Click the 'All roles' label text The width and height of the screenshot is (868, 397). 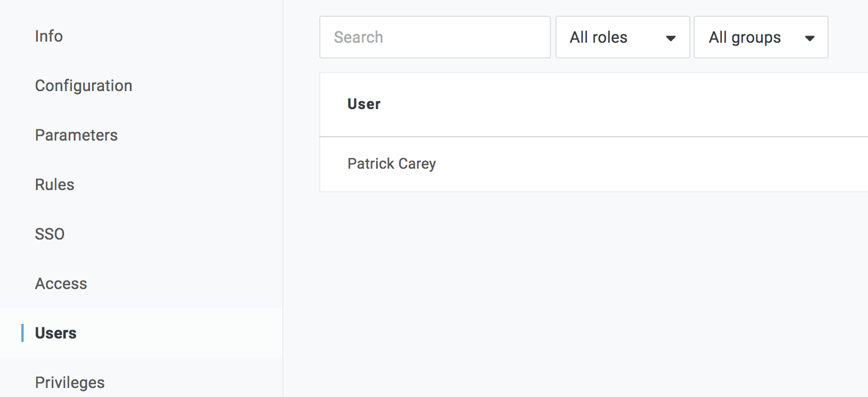598,38
